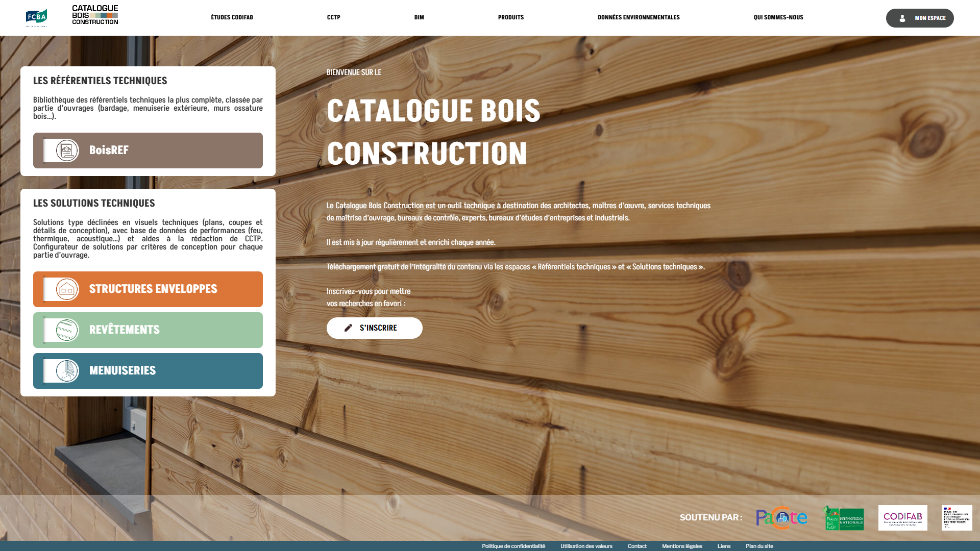Click the Revêtements cladding icon
The width and height of the screenshot is (980, 551).
tap(67, 330)
